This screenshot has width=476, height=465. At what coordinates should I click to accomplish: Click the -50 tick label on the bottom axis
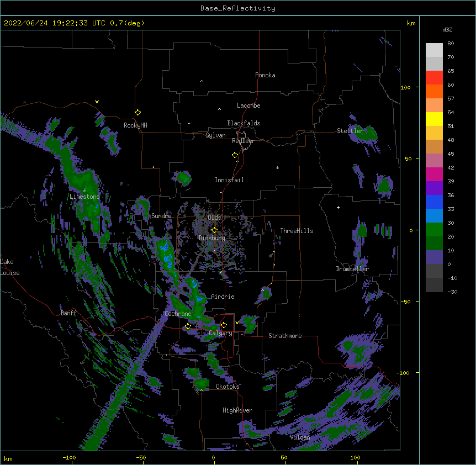[x=141, y=457]
